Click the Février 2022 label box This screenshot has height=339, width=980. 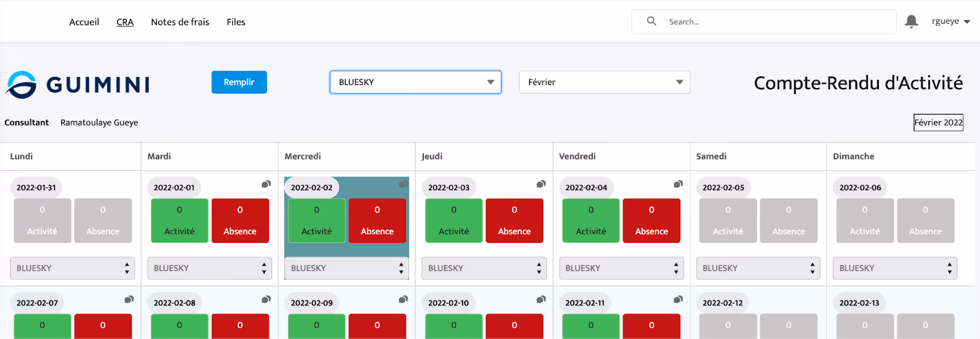click(938, 122)
